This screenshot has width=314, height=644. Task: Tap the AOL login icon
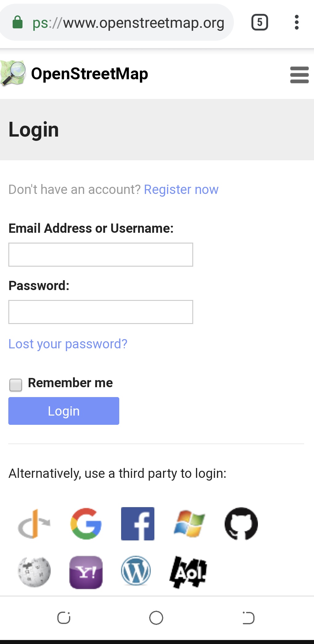tap(188, 572)
